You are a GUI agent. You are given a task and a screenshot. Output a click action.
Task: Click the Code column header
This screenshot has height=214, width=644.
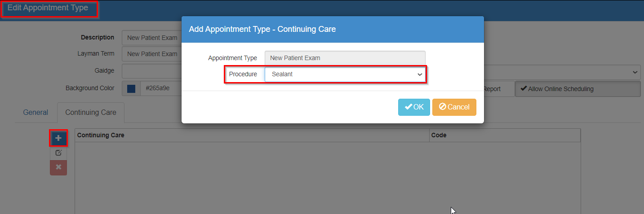click(505, 135)
